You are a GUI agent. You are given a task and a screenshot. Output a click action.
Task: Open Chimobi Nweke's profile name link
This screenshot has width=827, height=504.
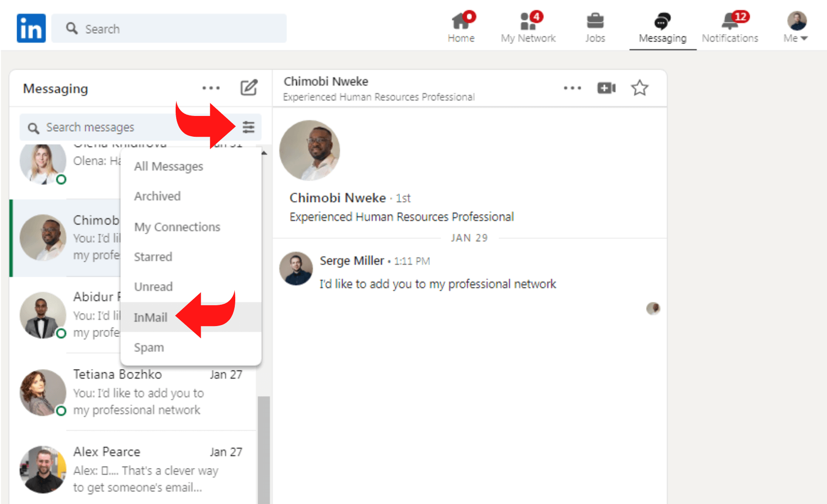337,198
